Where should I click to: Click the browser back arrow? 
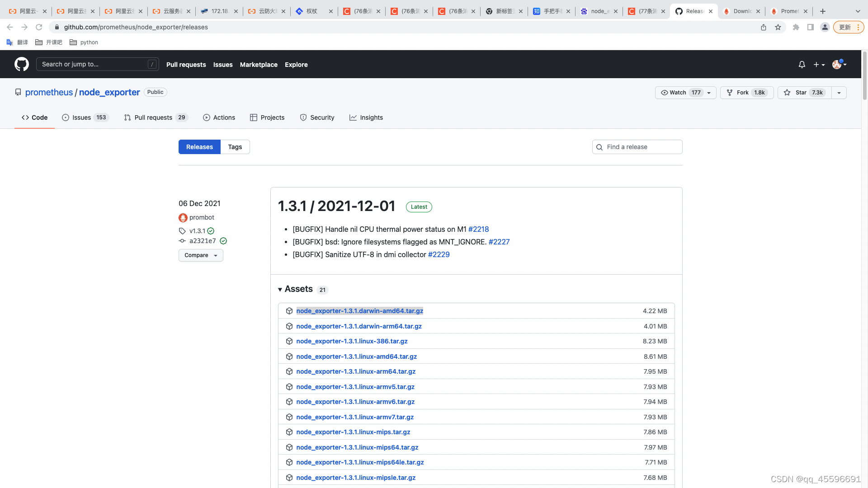click(10, 27)
